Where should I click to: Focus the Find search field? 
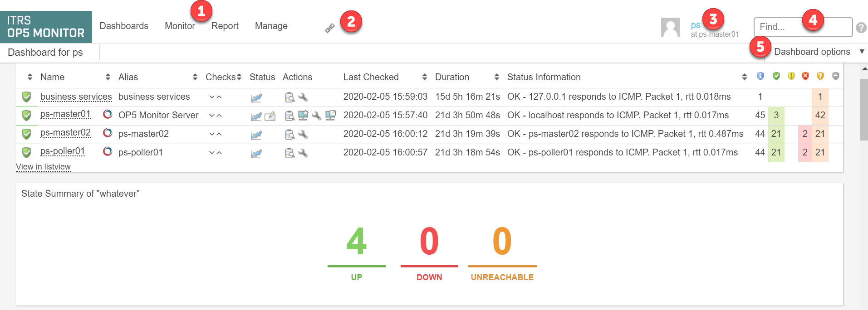[x=803, y=27]
